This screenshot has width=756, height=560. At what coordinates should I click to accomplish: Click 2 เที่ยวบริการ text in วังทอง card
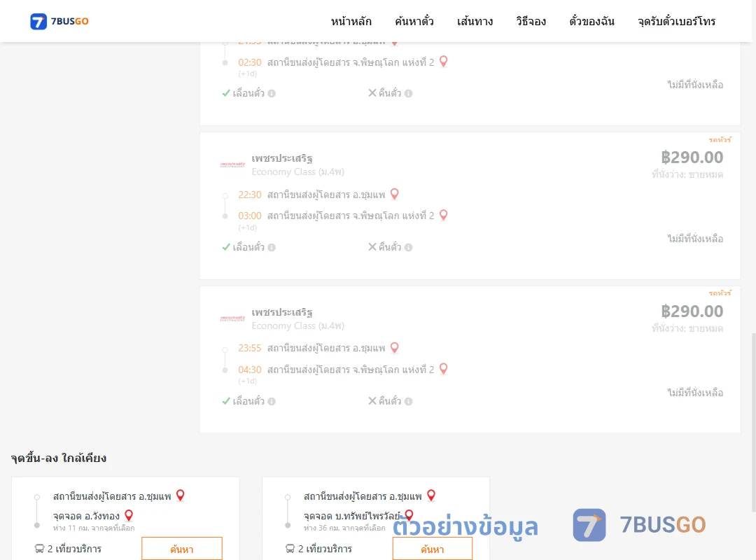74,549
